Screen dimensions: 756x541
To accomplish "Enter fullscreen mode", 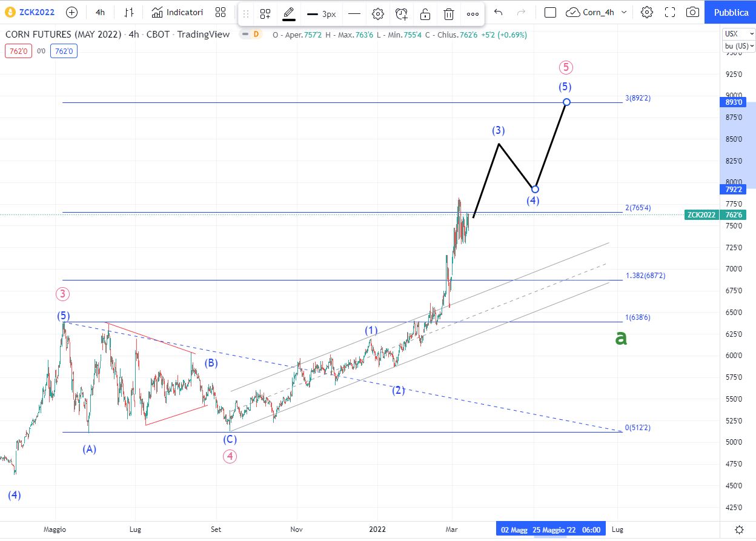I will click(x=670, y=12).
